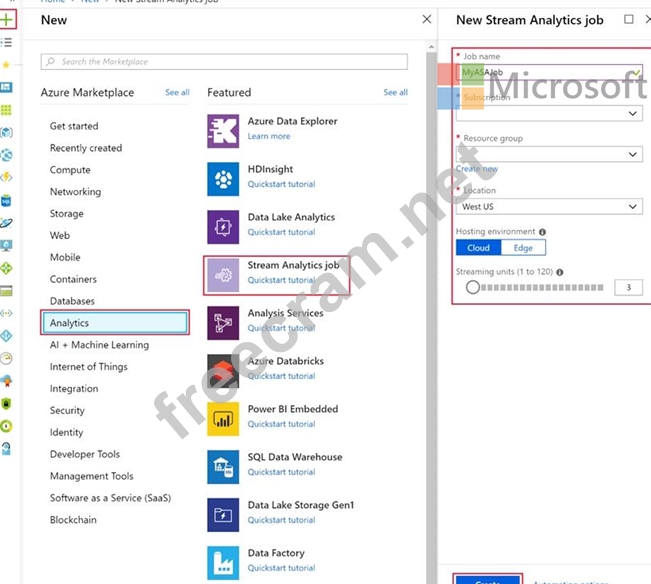Click the Azure Data Explorer icon
Screen dimensions: 651x584
pyautogui.click(x=223, y=131)
